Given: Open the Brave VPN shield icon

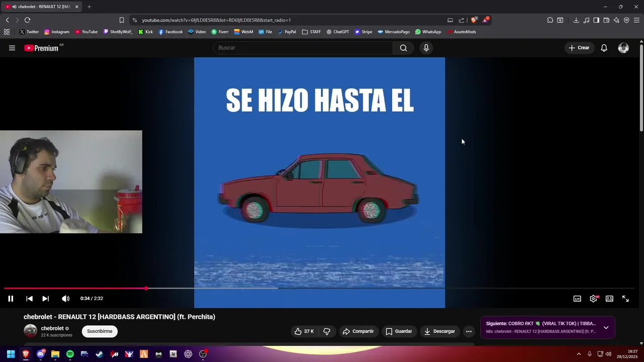Looking at the screenshot, I should [626, 20].
